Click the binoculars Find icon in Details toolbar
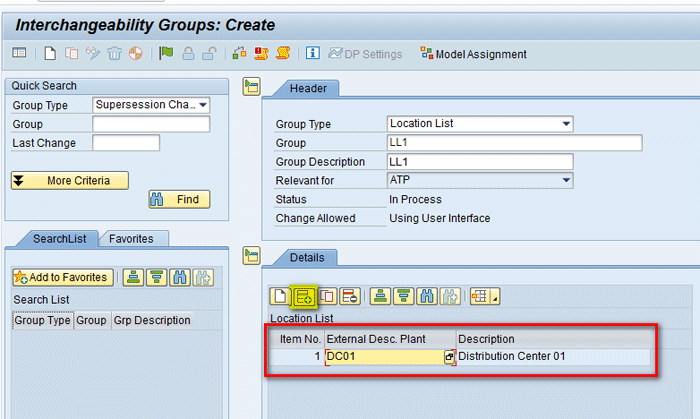This screenshot has width=700, height=419. (x=427, y=296)
